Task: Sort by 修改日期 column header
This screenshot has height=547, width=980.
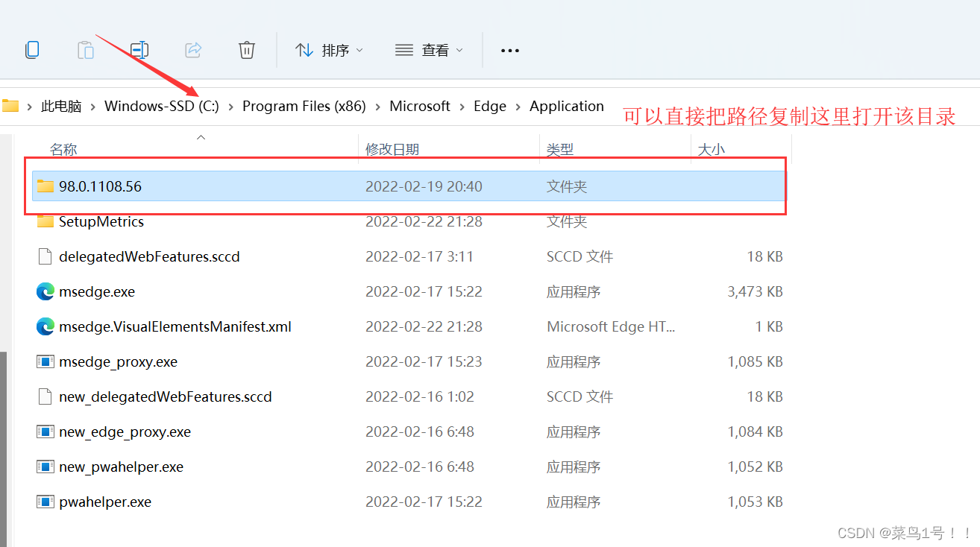Action: [x=392, y=150]
